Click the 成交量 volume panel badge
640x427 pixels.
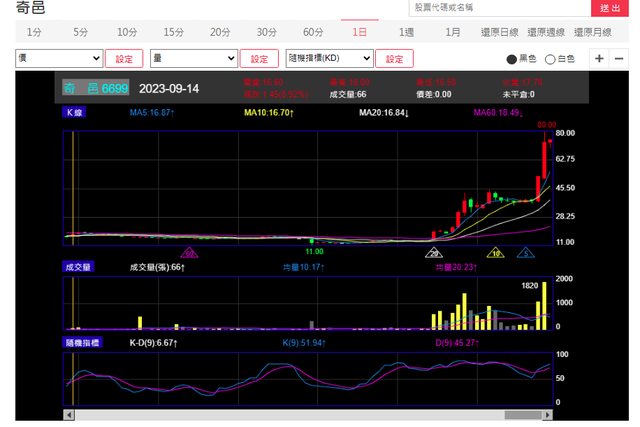(x=78, y=267)
